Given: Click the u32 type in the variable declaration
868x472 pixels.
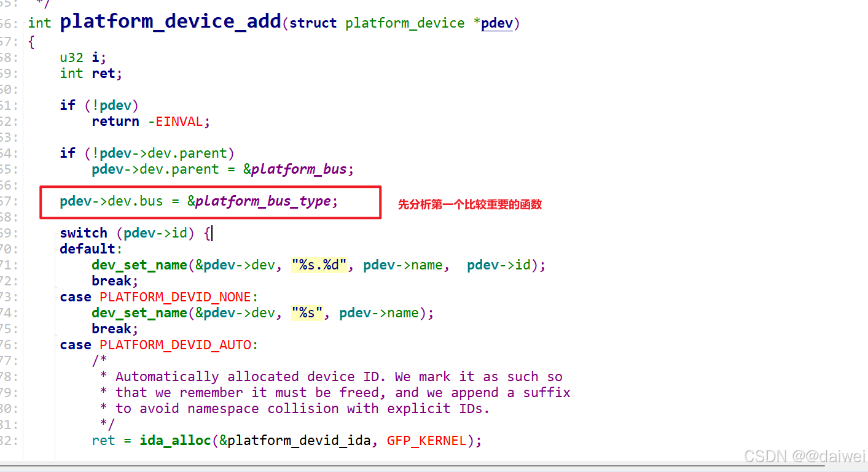Looking at the screenshot, I should click(71, 58).
